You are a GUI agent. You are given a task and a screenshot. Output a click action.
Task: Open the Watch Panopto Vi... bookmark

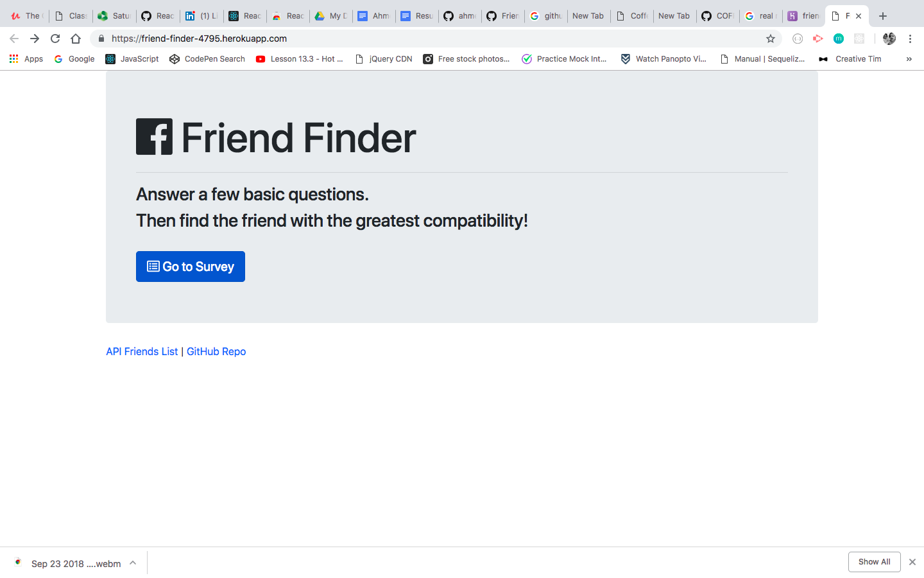[x=663, y=59]
